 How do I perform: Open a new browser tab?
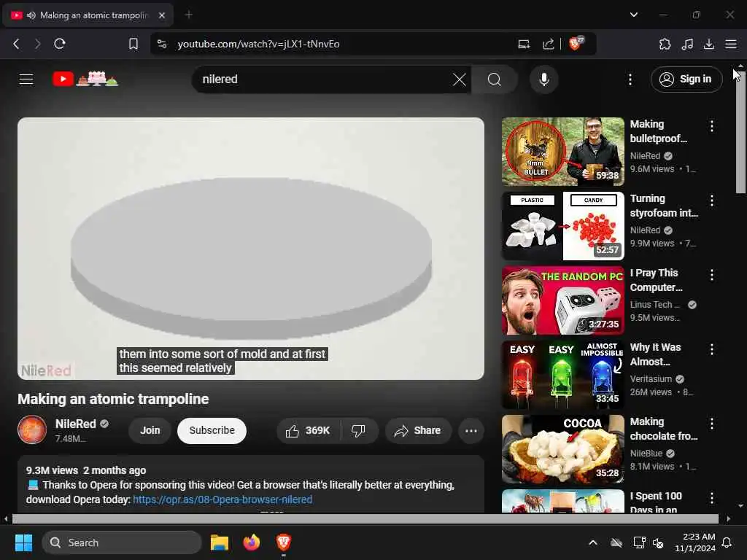189,15
